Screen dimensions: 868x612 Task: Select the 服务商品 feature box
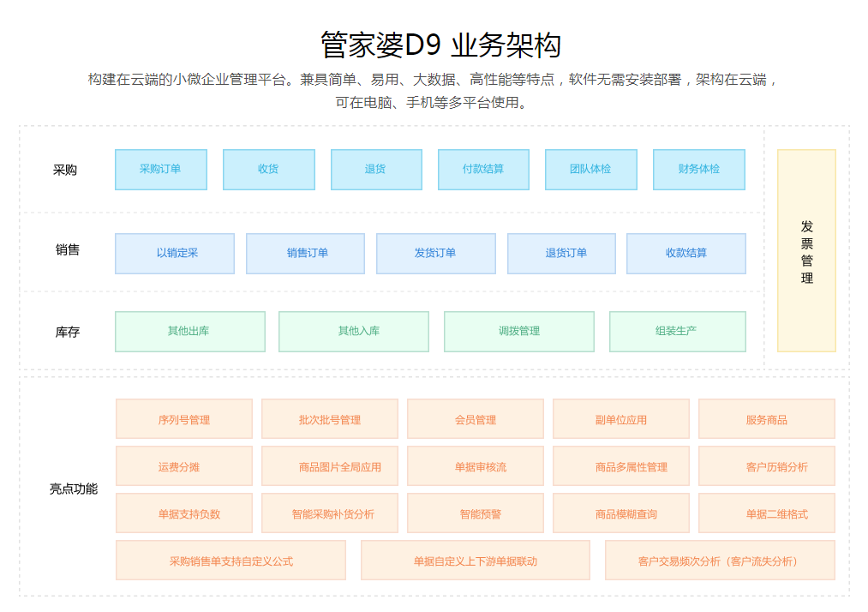pos(767,418)
